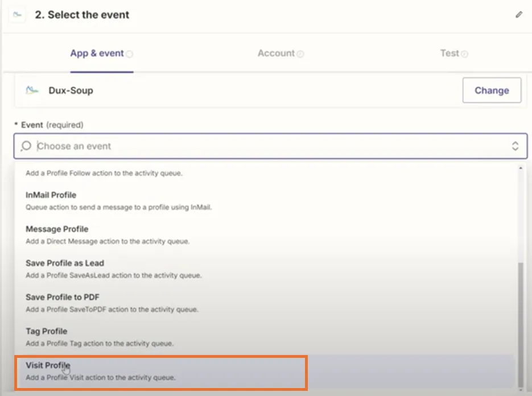Image resolution: width=532 pixels, height=396 pixels.
Task: Switch to the App & event tab
Action: [101, 53]
